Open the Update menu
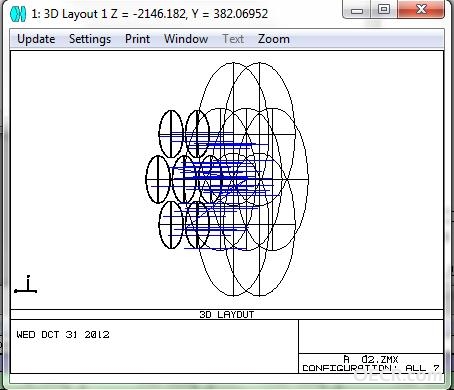Image resolution: width=454 pixels, height=390 pixels. point(36,39)
